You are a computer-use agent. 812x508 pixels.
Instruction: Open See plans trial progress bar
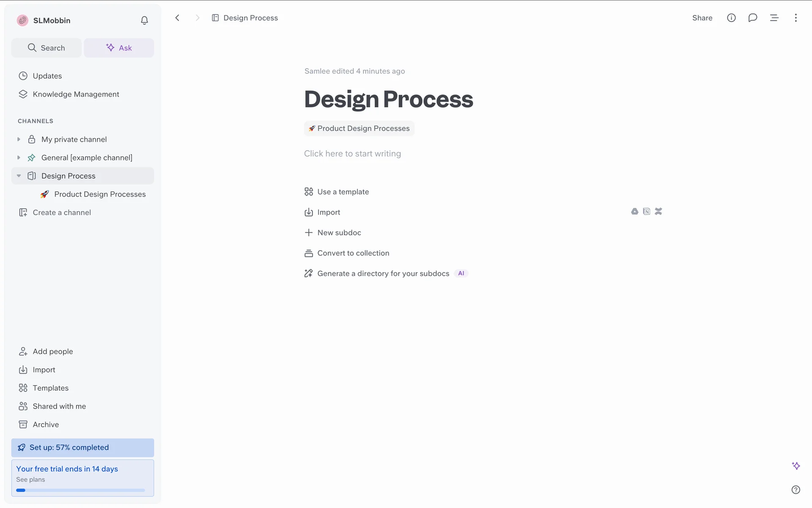coord(80,490)
